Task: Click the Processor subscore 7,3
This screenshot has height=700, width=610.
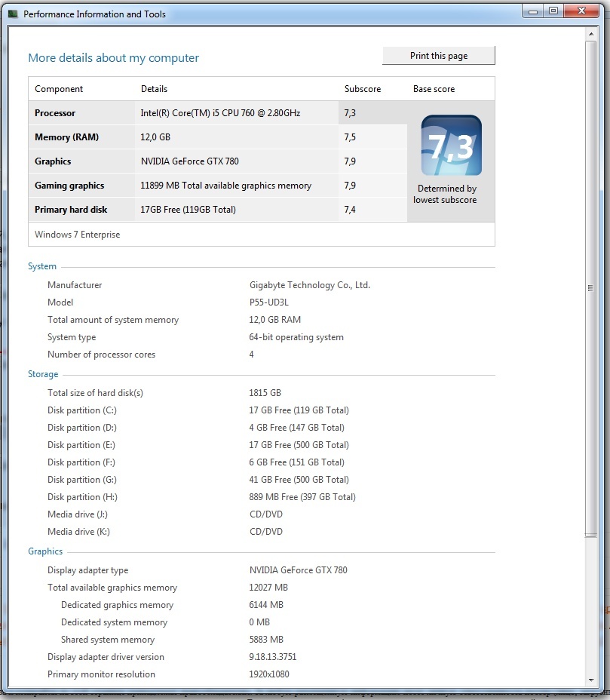Action: tap(350, 113)
